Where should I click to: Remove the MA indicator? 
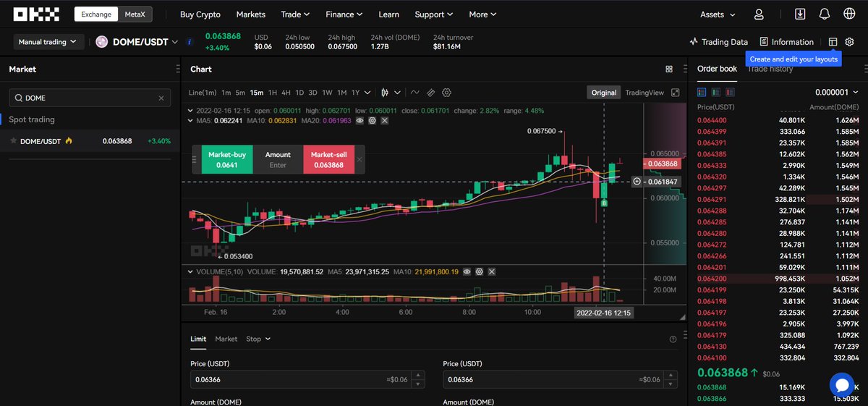pyautogui.click(x=384, y=120)
